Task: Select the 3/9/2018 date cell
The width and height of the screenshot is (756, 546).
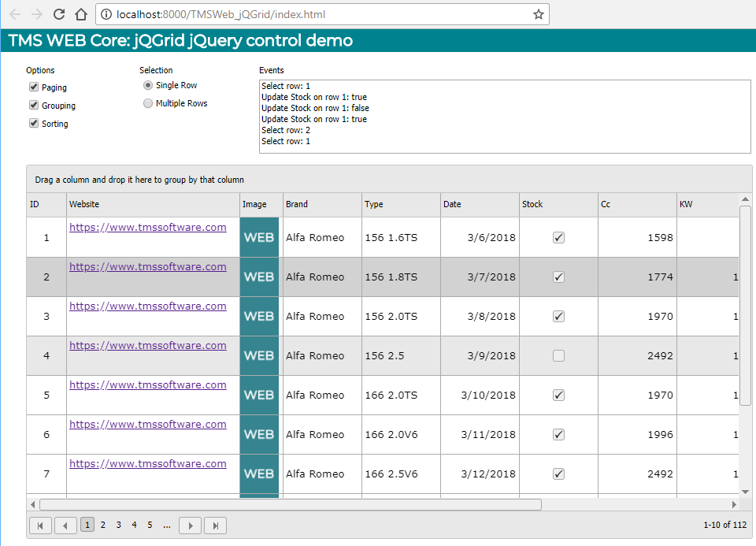Action: (x=480, y=355)
